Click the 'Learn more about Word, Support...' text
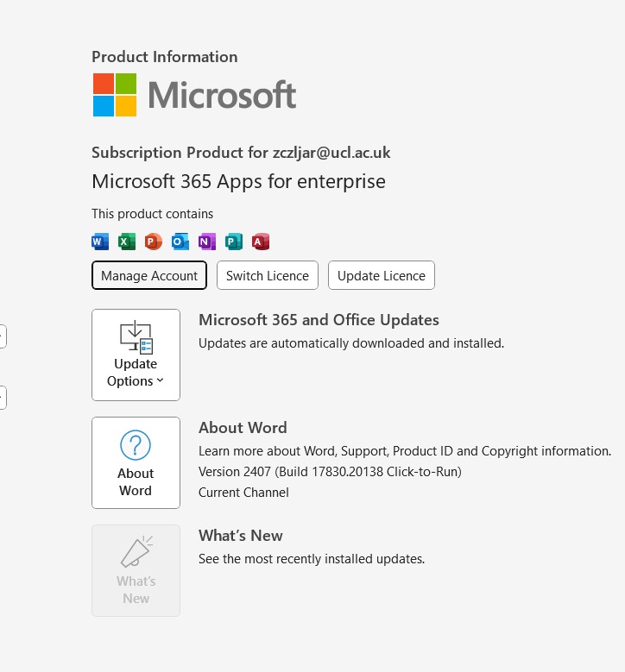The image size is (625, 672). tap(405, 451)
